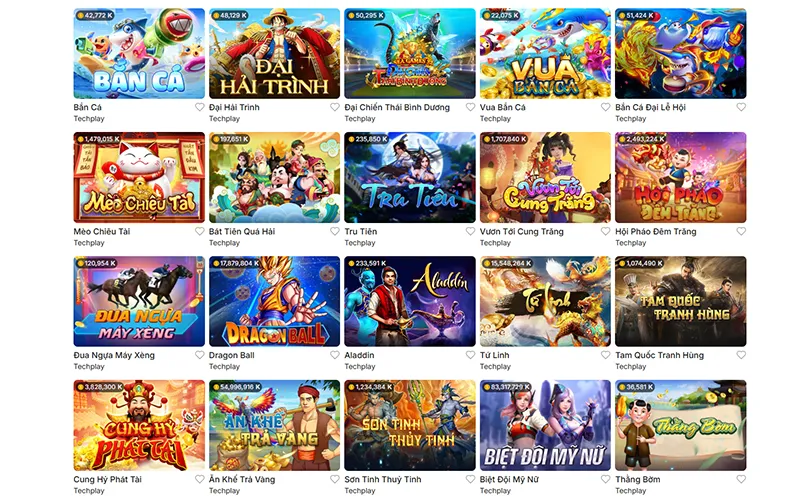Mark Dragon Ball as favorite
This screenshot has height=500, width=800.
pyautogui.click(x=335, y=355)
